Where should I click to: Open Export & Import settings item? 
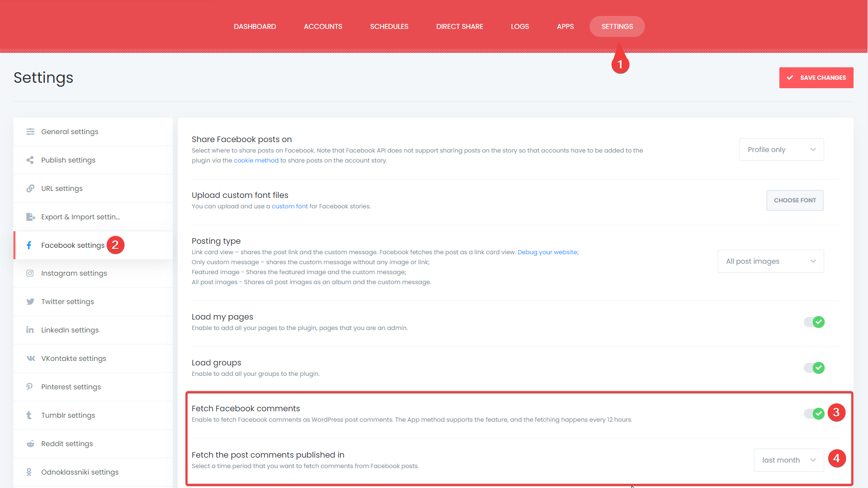[93, 217]
